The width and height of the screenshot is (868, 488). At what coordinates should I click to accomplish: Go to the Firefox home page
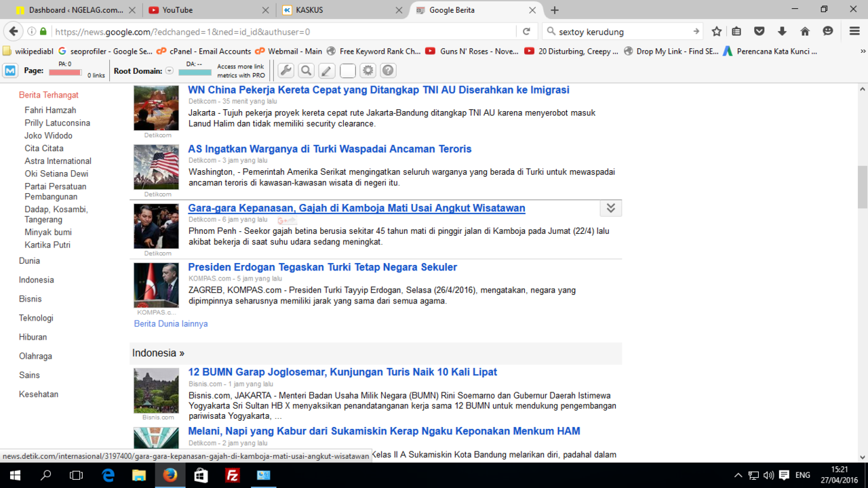[805, 31]
